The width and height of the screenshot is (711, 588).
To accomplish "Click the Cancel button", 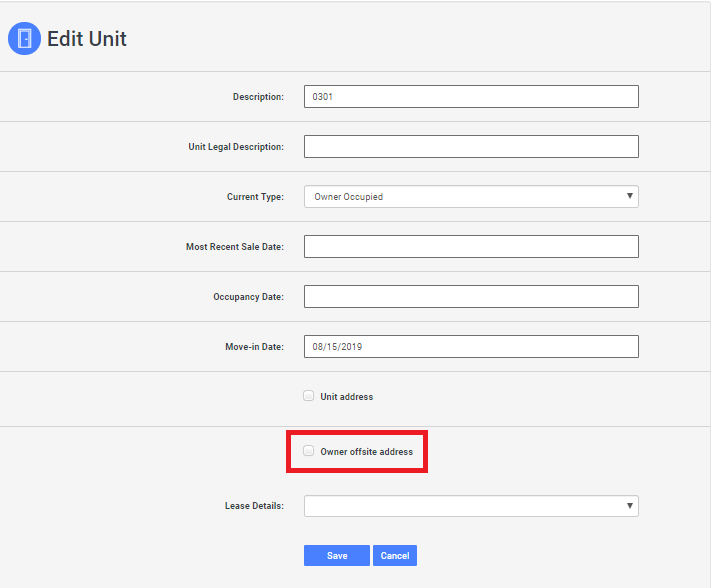I will click(x=395, y=556).
